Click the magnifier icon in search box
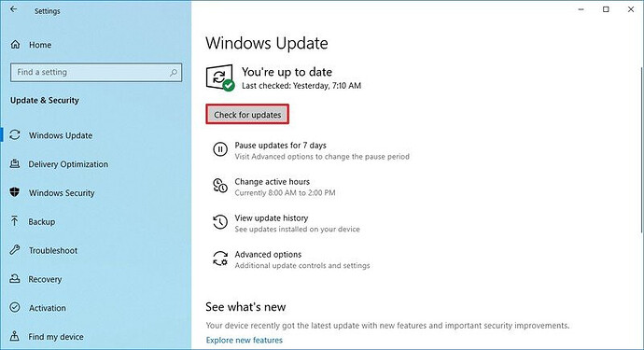This screenshot has height=350, width=644. click(174, 73)
